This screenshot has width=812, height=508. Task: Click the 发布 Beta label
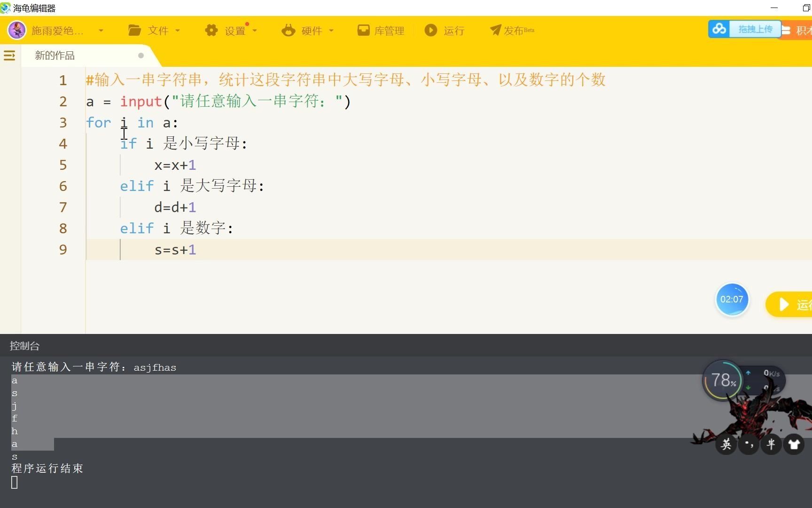click(519, 31)
